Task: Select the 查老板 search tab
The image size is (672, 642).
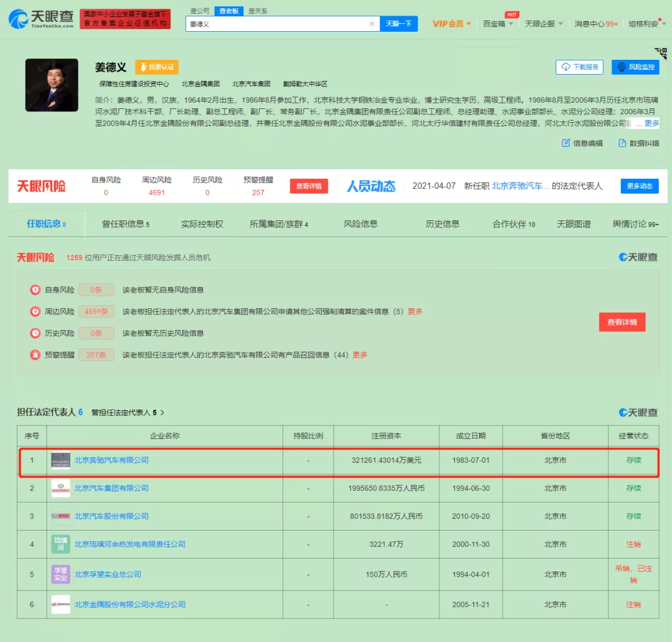Action: [229, 11]
